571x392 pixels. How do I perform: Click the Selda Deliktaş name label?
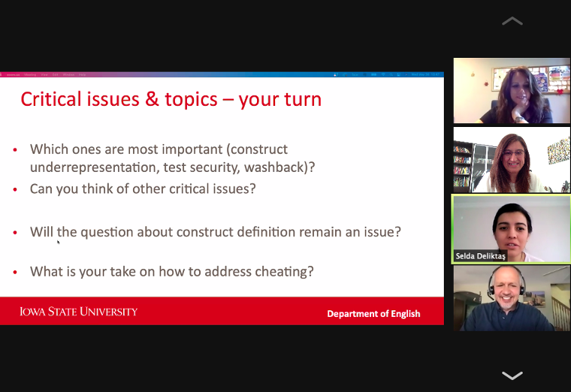click(x=480, y=256)
